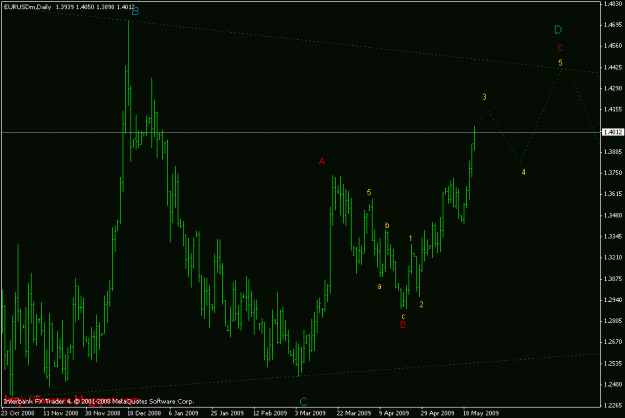Click the 1.2940 price axis label
This screenshot has width=625, height=418.
[613, 300]
